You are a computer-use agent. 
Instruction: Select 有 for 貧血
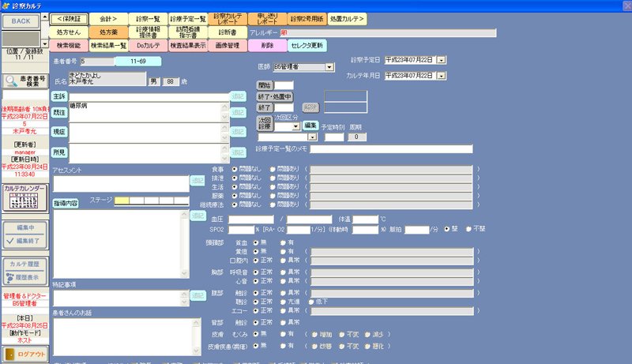click(283, 243)
